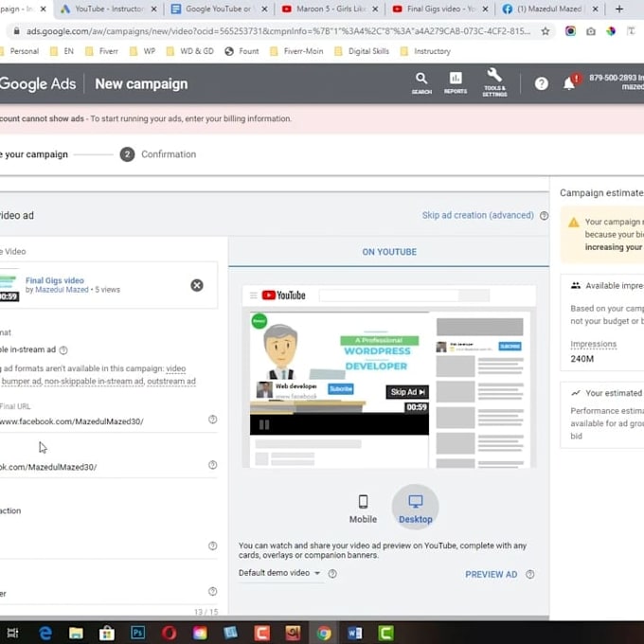
Task: Open Opera browser from taskbar
Action: coord(169,633)
